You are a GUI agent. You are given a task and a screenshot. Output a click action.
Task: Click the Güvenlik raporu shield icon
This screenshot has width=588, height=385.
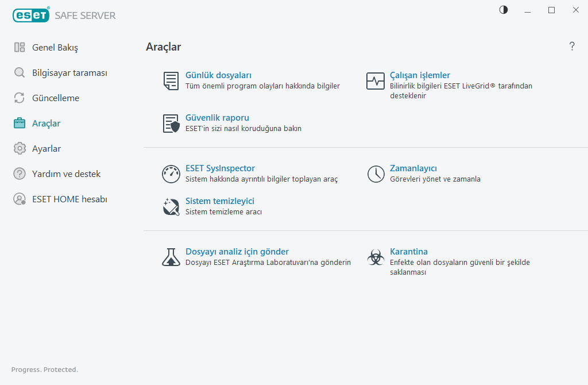coord(171,124)
